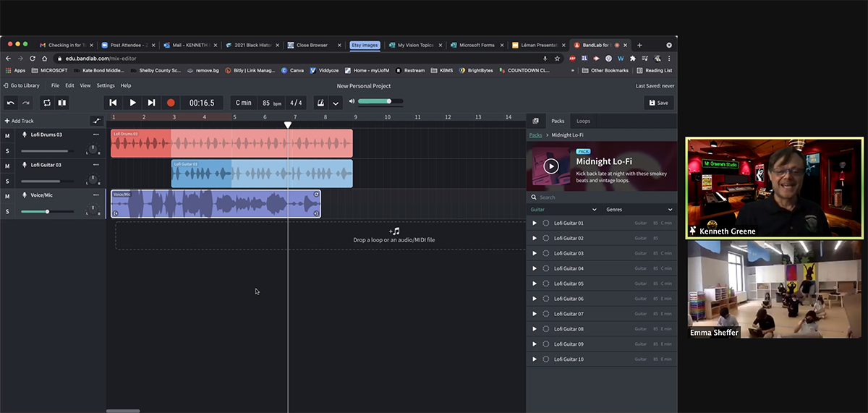Open Lofi Drums 03 track options menu
Image resolution: width=868 pixels, height=413 pixels.
click(x=95, y=135)
